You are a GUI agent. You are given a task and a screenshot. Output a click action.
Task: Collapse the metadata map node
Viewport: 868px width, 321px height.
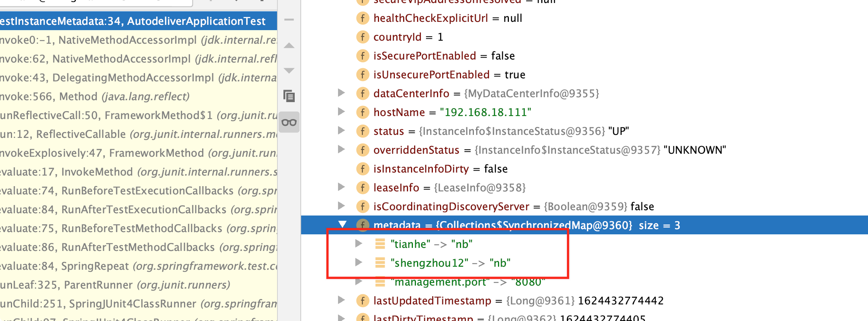point(342,225)
